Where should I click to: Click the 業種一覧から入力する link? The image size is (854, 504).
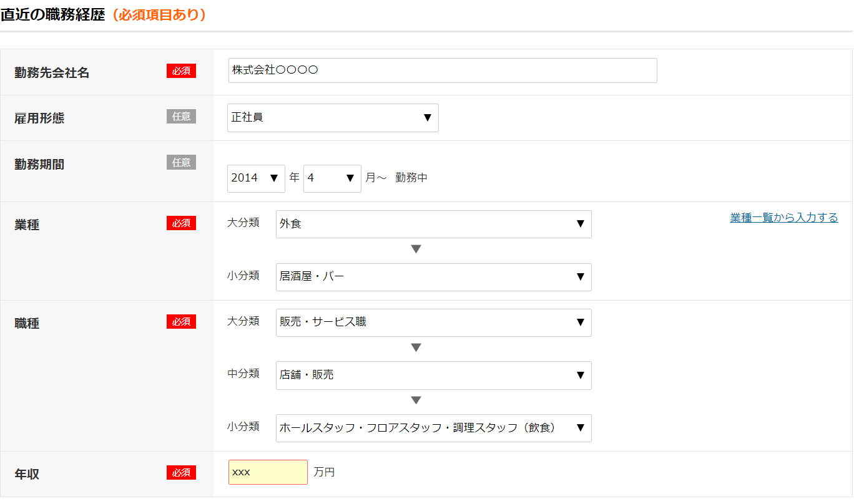pyautogui.click(x=784, y=218)
